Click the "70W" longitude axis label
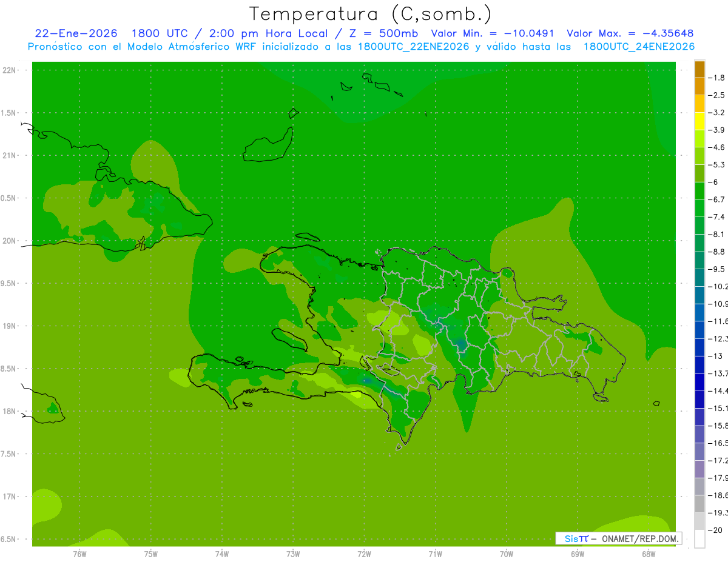 [507, 554]
